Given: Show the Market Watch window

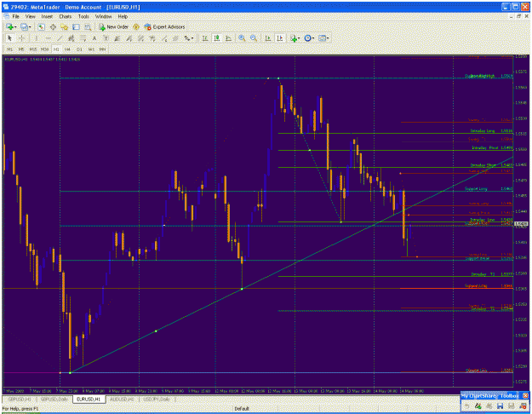Looking at the screenshot, I should 42,26.
